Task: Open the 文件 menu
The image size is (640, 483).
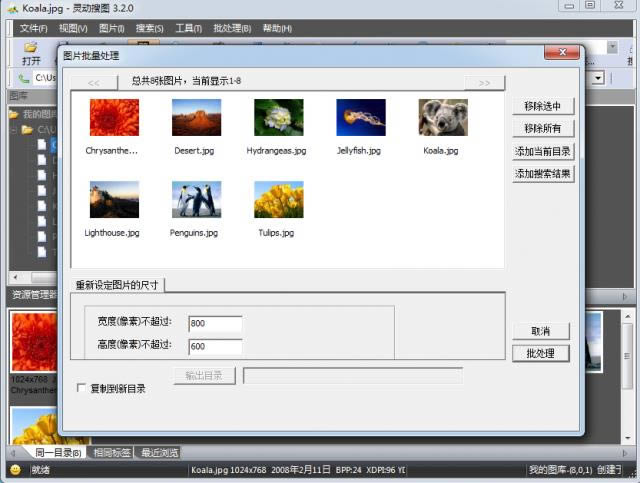Action: pyautogui.click(x=33, y=28)
